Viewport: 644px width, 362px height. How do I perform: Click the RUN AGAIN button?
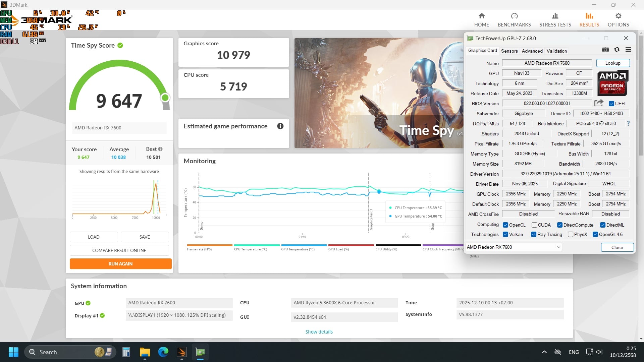tap(120, 264)
